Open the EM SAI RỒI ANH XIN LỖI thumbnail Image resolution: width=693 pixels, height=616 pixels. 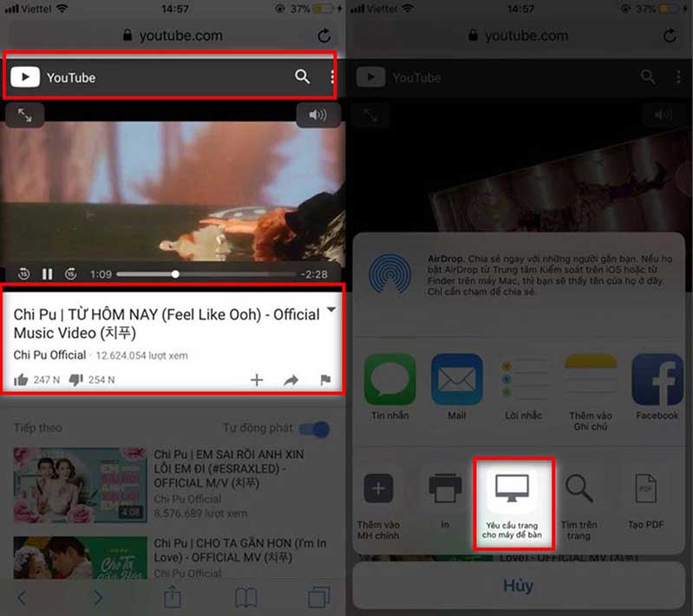point(81,485)
